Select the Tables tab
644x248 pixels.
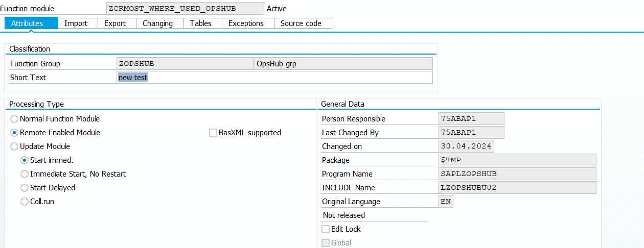click(x=200, y=23)
